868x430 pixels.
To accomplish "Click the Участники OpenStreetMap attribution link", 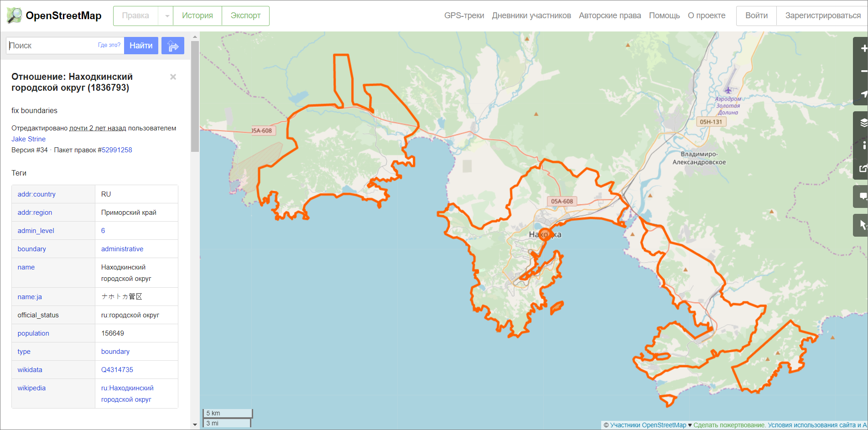I will pos(648,425).
